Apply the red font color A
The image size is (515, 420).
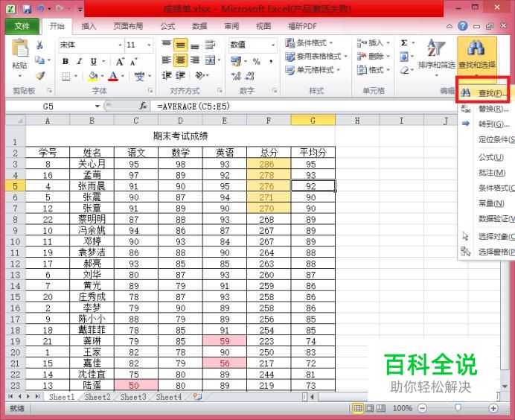[113, 76]
